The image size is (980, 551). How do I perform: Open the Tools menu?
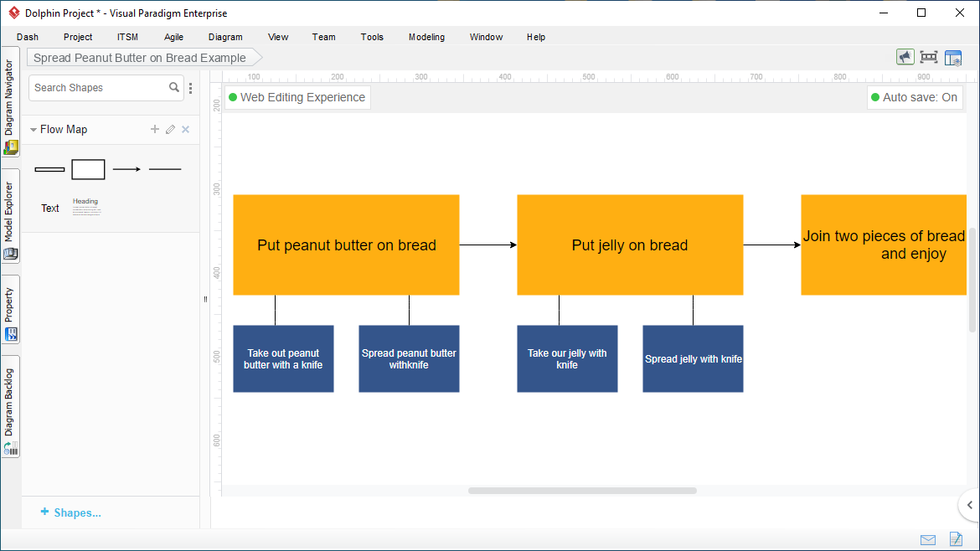coord(372,37)
